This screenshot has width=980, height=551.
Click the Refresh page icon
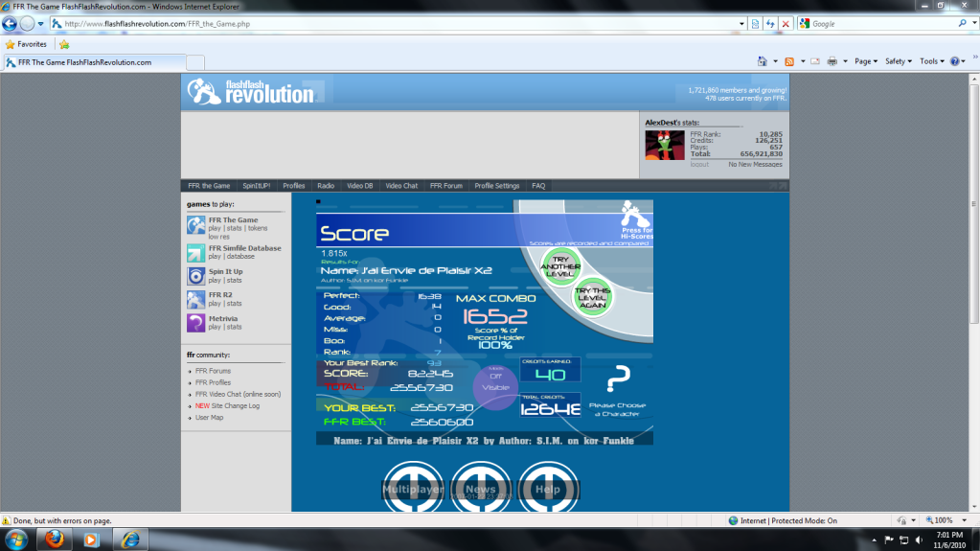click(x=770, y=23)
